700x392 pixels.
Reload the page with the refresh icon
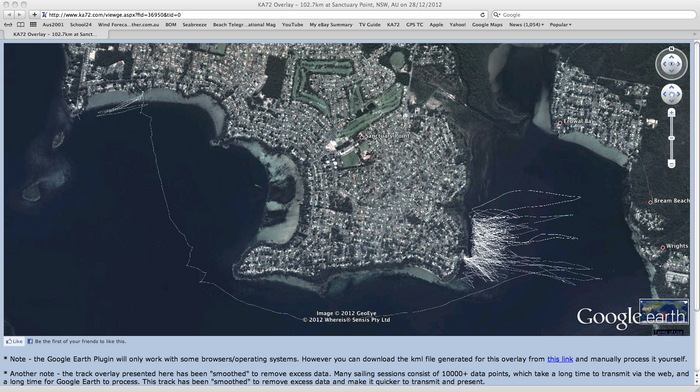pos(483,15)
